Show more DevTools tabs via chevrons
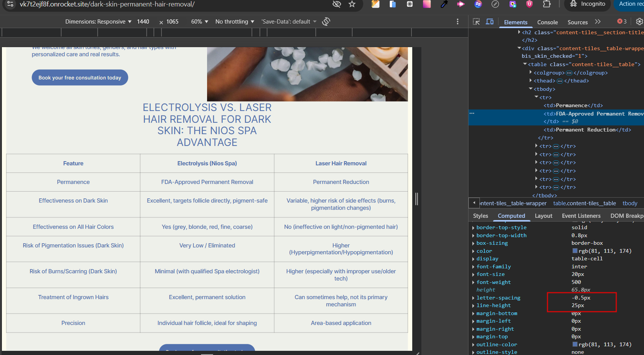644x355 pixels. [598, 22]
